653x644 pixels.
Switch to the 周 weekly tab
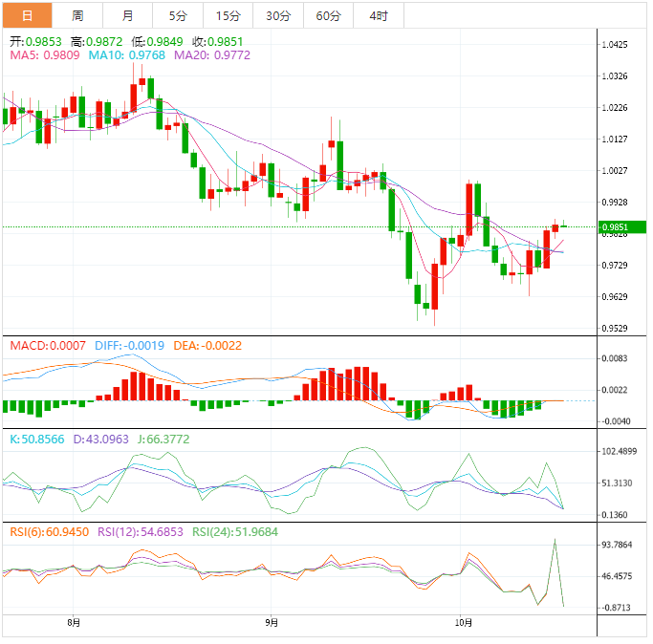77,16
